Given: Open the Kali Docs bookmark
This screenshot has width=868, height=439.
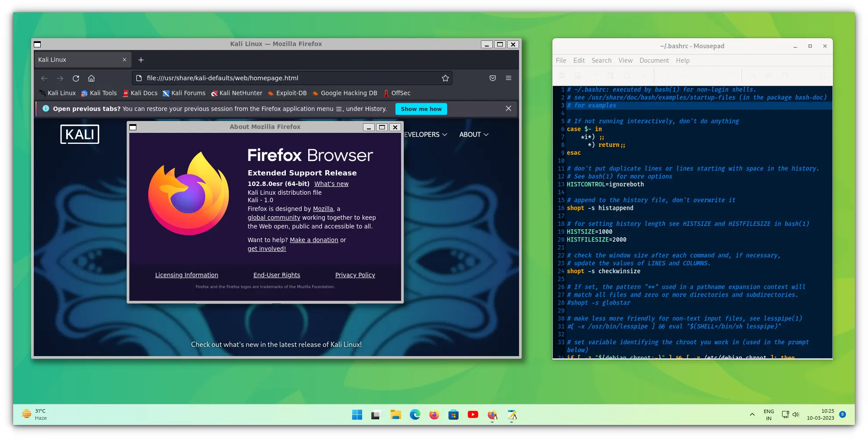Looking at the screenshot, I should click(x=140, y=93).
